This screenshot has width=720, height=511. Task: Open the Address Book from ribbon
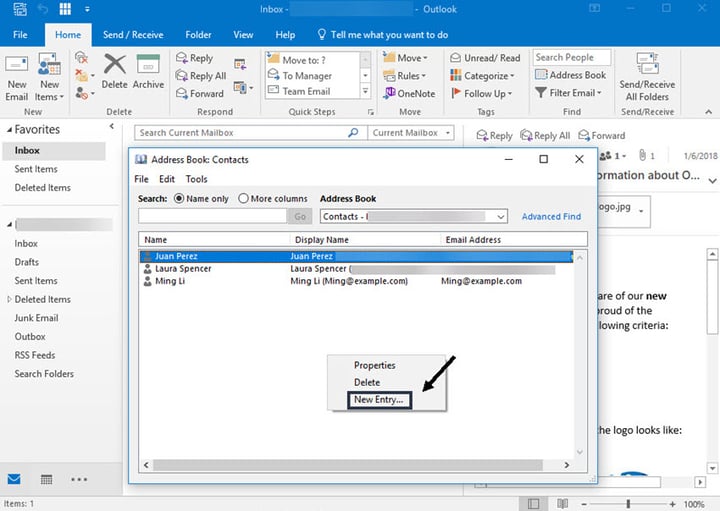[570, 75]
